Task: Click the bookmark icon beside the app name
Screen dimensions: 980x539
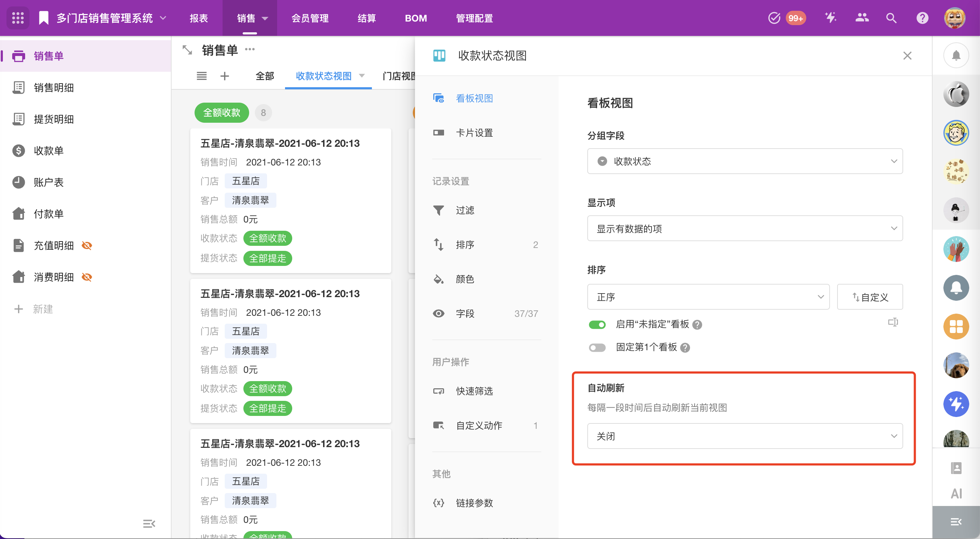Action: pos(44,18)
